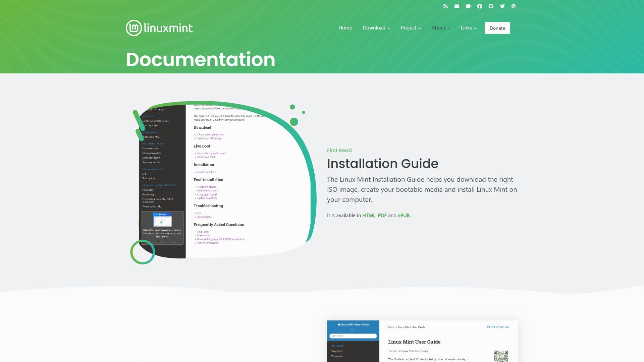Visit the Facebook page icon
The image size is (644, 362).
pos(480,6)
